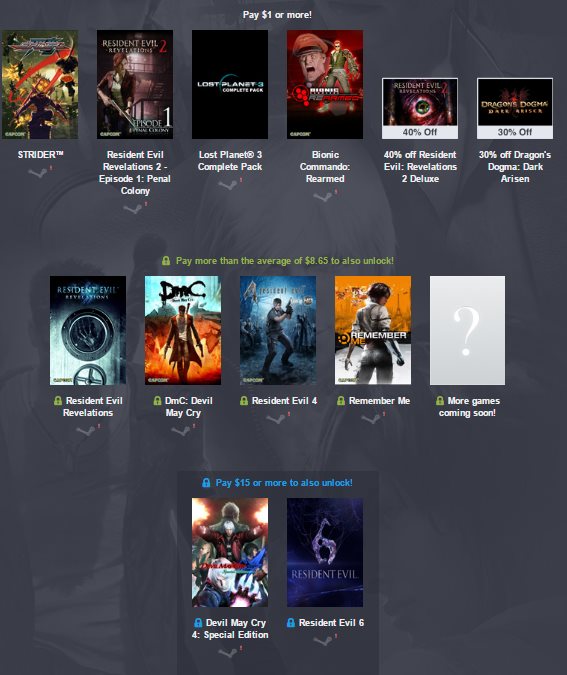Click 'Pay $15 or more to also unlock!' text
567x675 pixels.
[x=284, y=483]
